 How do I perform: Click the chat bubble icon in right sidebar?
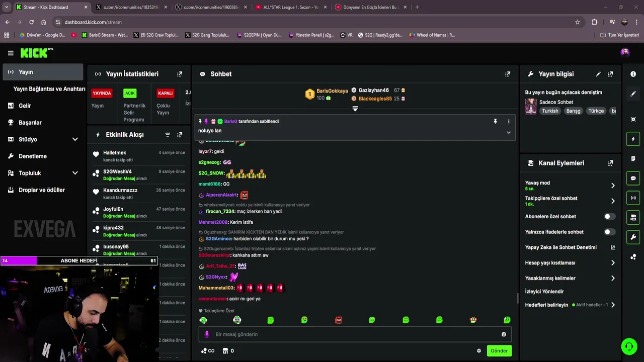[633, 178]
